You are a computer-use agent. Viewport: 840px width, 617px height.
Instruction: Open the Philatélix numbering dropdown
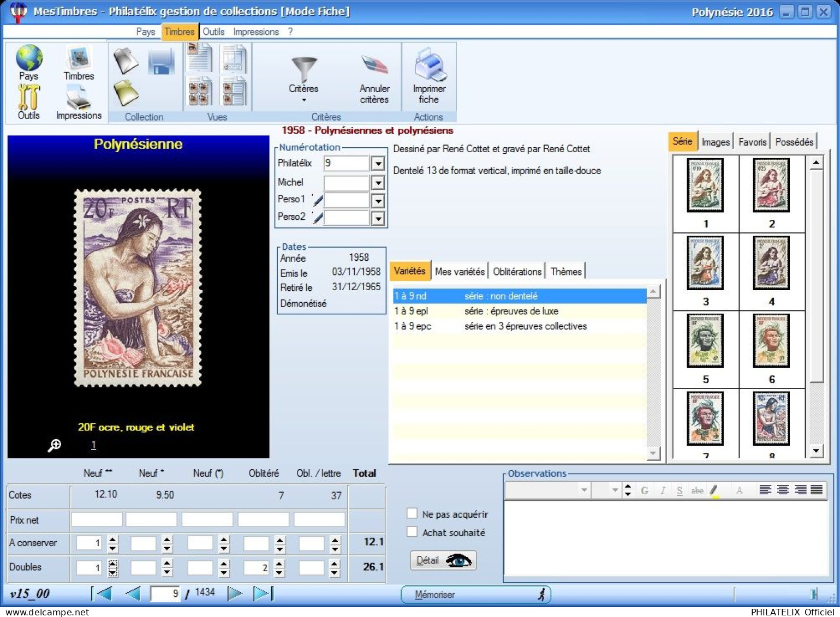(378, 163)
